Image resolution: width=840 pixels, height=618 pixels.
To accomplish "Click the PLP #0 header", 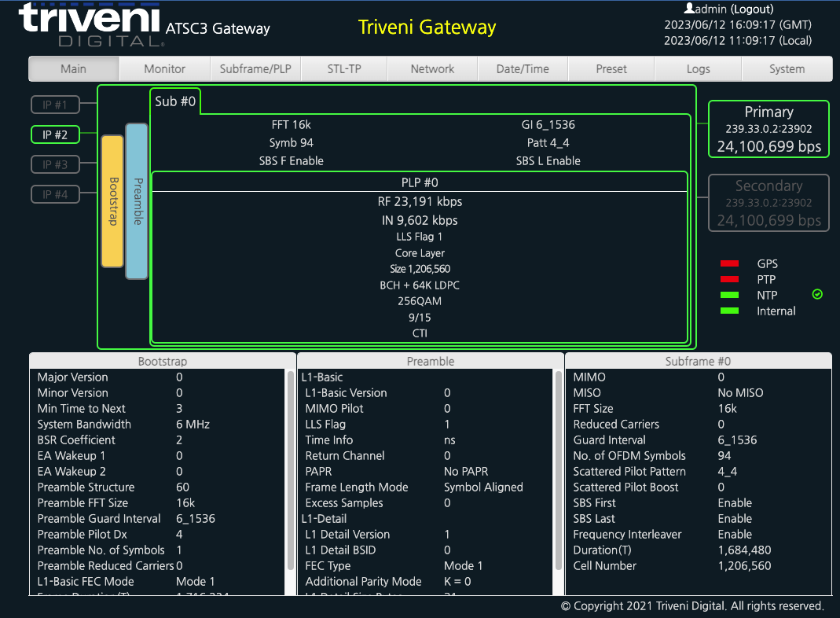I will pyautogui.click(x=420, y=182).
